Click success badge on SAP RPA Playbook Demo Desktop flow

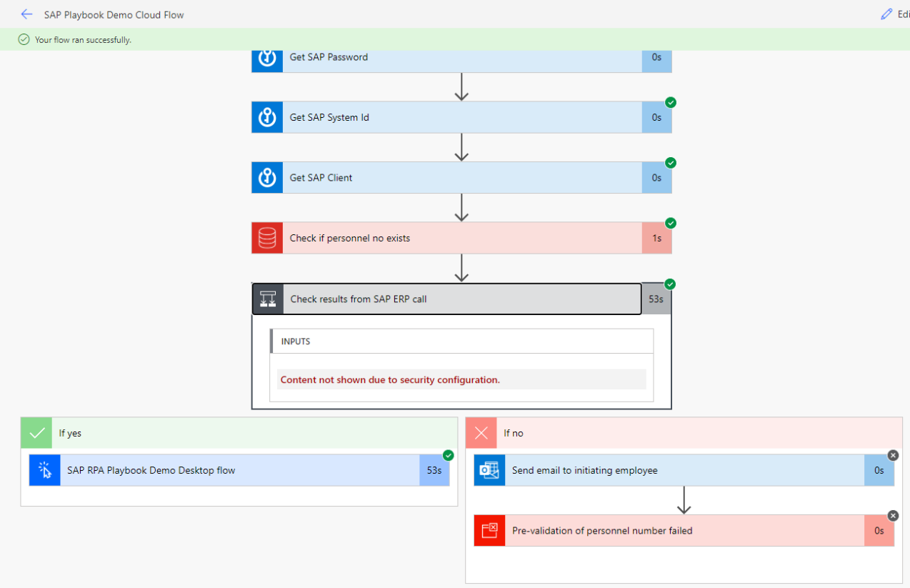pos(449,455)
